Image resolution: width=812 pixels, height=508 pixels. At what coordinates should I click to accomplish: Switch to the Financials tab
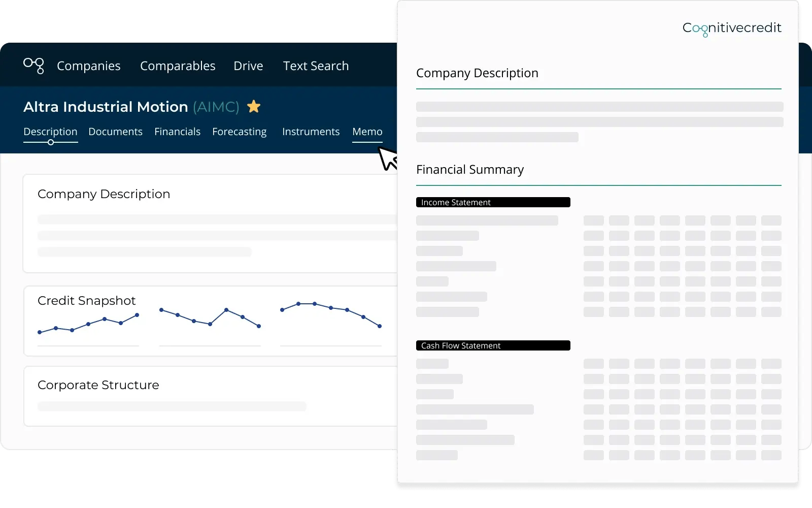click(177, 132)
